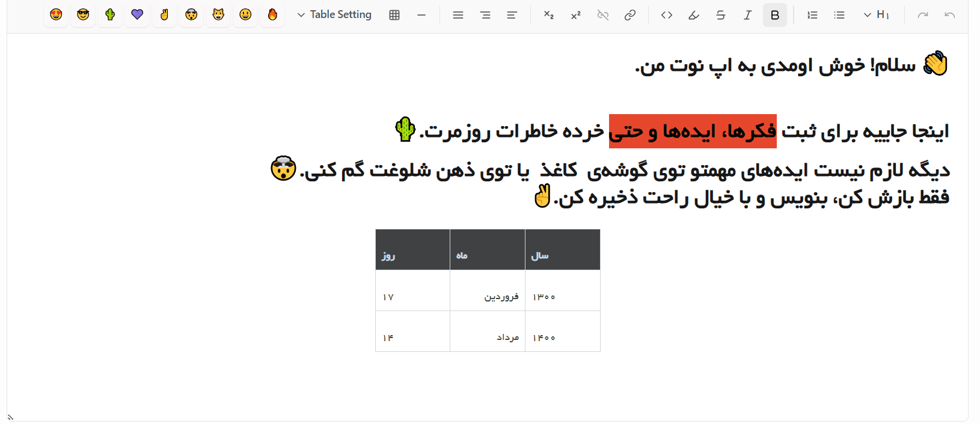Open the Table Setting dropdown
The height and width of the screenshot is (424, 980).
tap(334, 15)
